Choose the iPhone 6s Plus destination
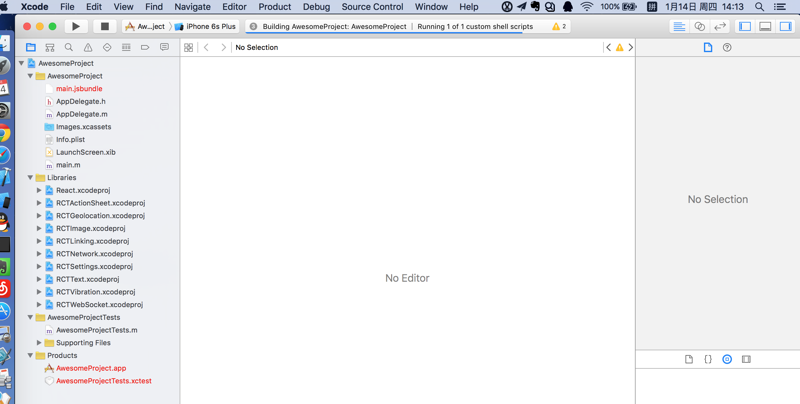 pos(205,27)
